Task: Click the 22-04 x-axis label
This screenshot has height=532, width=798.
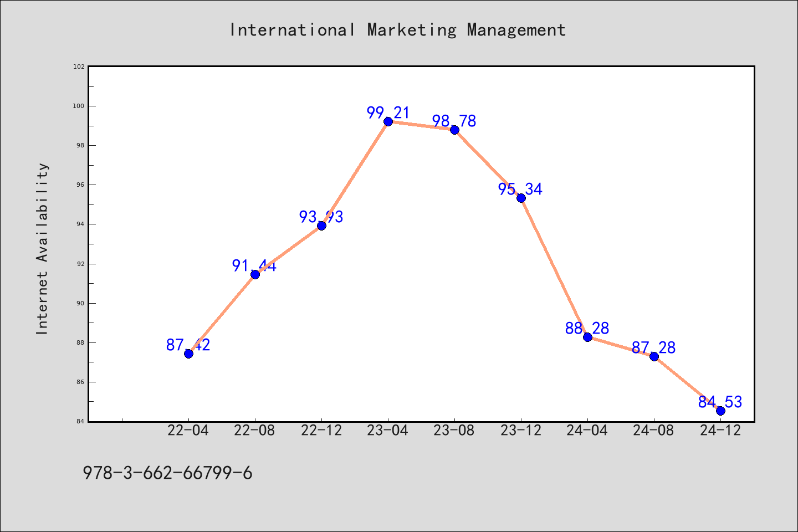Action: click(188, 430)
